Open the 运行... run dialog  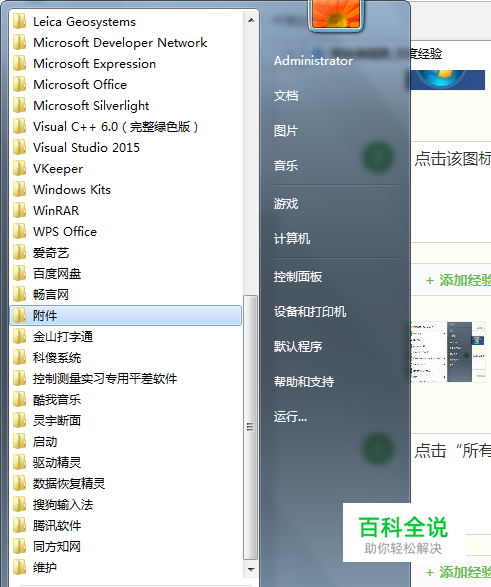[290, 416]
